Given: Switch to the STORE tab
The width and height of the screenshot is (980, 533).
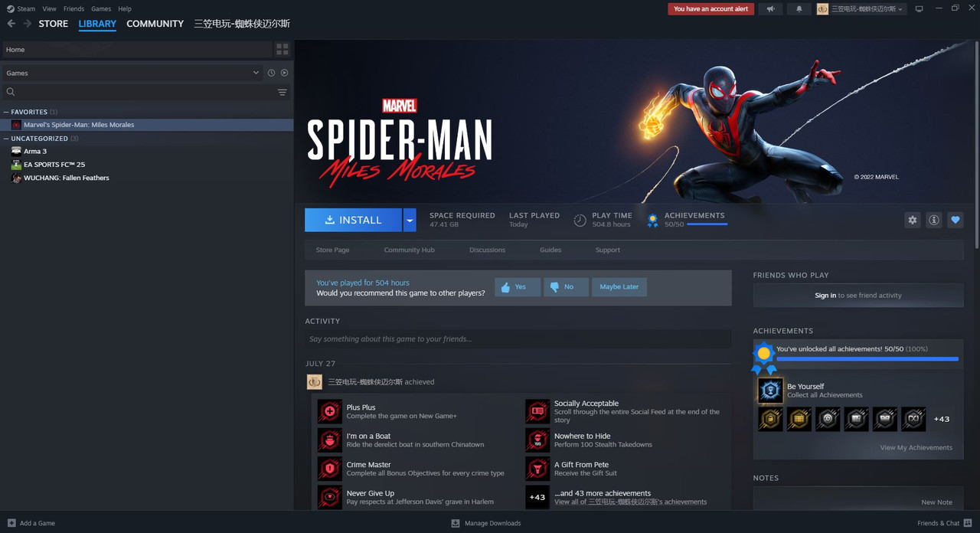Looking at the screenshot, I should point(54,24).
